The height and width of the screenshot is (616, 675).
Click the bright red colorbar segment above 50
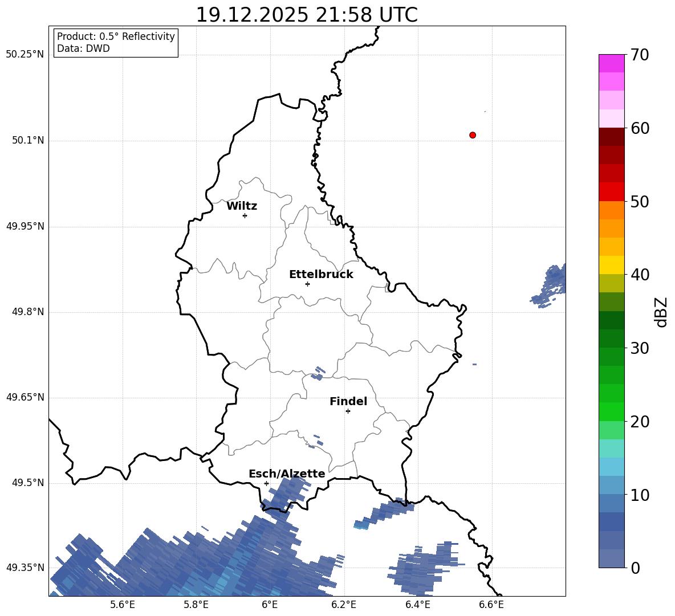point(612,191)
